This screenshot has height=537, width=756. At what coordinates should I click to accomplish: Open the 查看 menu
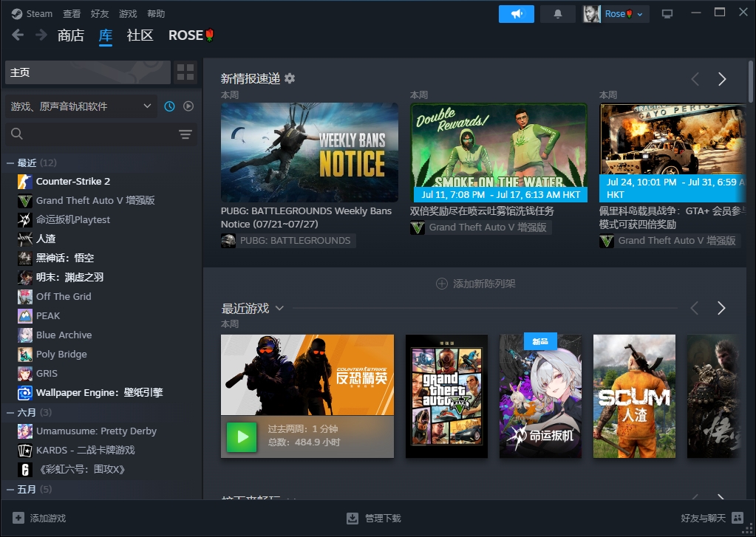[x=72, y=14]
